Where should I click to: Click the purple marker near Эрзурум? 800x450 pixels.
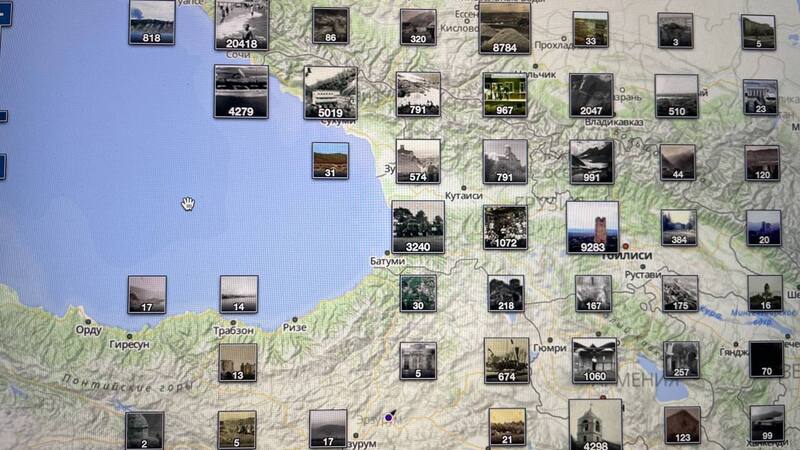(x=389, y=417)
